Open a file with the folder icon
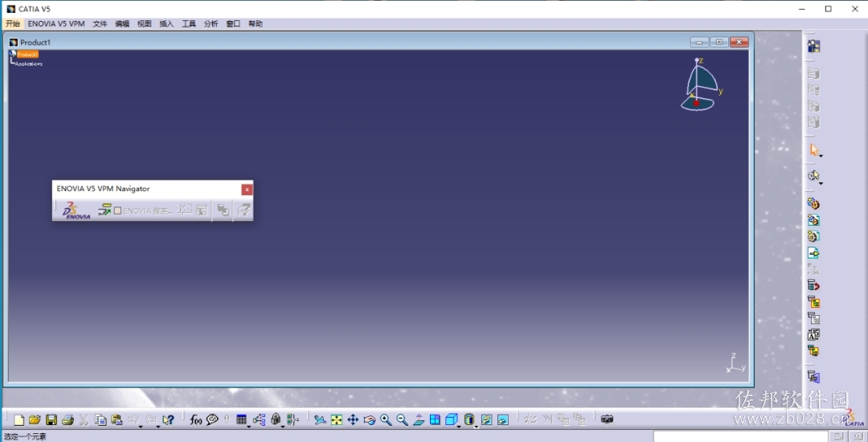 coord(35,419)
